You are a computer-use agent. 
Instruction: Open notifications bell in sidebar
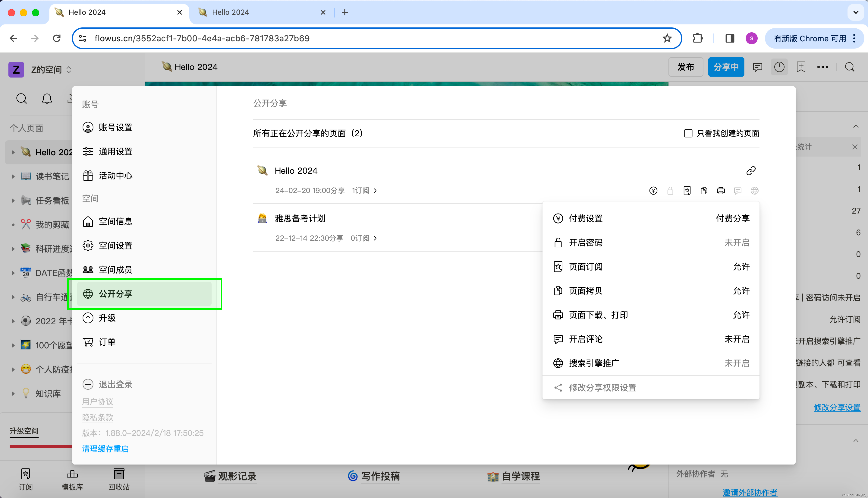click(47, 99)
